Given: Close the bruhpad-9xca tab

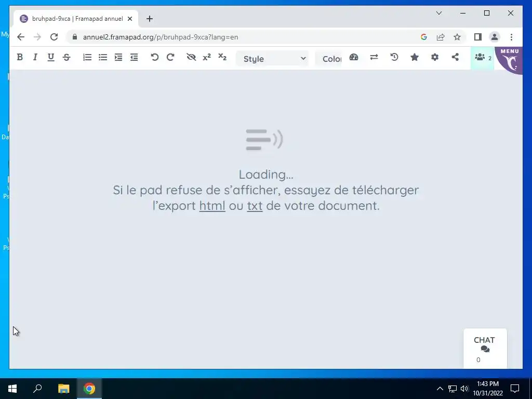Looking at the screenshot, I should click(x=129, y=19).
